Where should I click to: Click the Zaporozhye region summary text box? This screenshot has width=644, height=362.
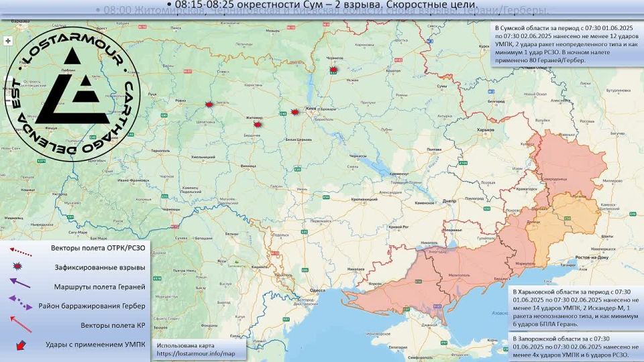coord(574,347)
